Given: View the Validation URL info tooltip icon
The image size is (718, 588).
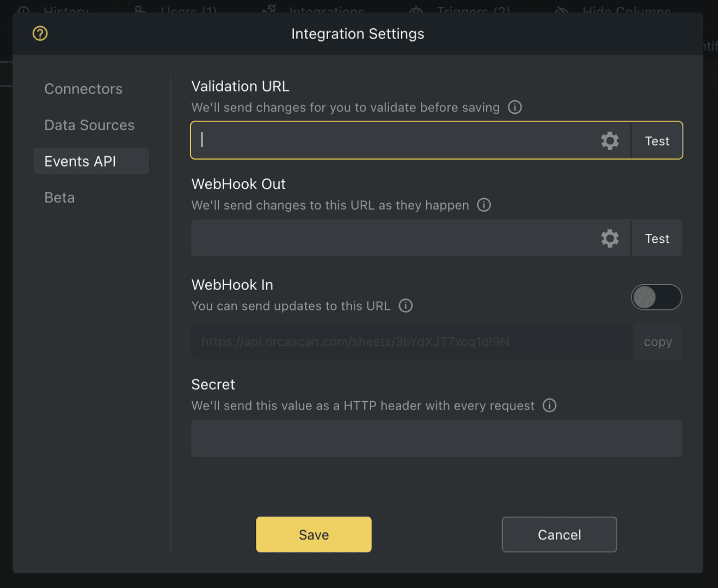Looking at the screenshot, I should point(514,107).
